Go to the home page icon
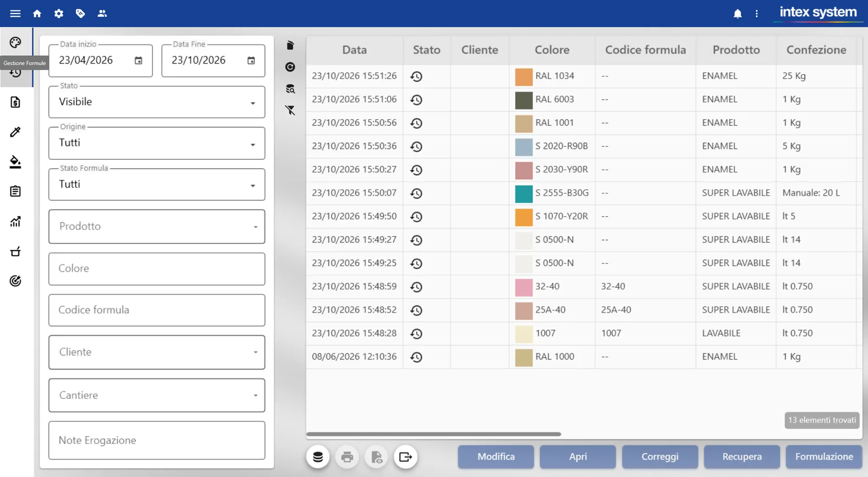The height and width of the screenshot is (477, 868). [37, 14]
